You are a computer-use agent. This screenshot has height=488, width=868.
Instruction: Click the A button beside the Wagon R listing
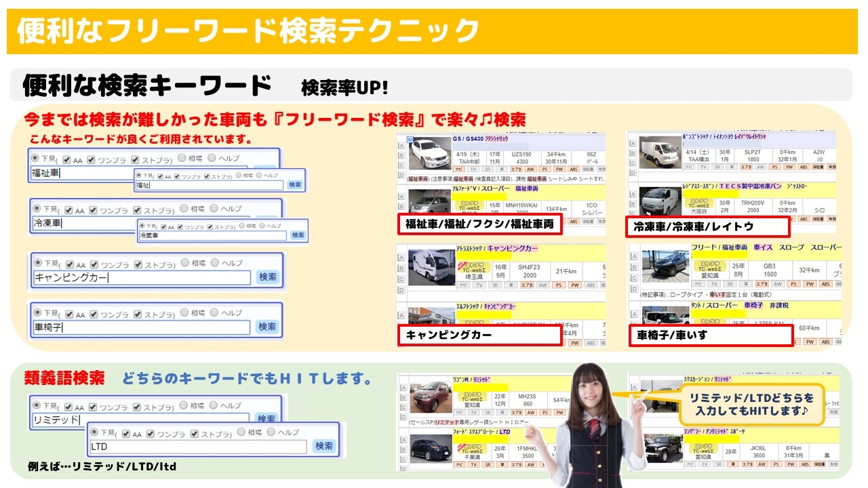click(403, 388)
